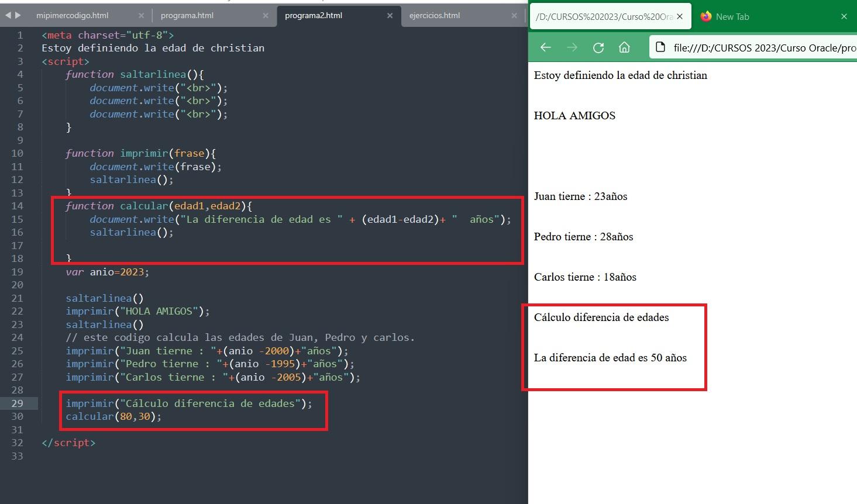
Task: Place cursor on 'var anio=2023;' line
Action: tap(108, 272)
